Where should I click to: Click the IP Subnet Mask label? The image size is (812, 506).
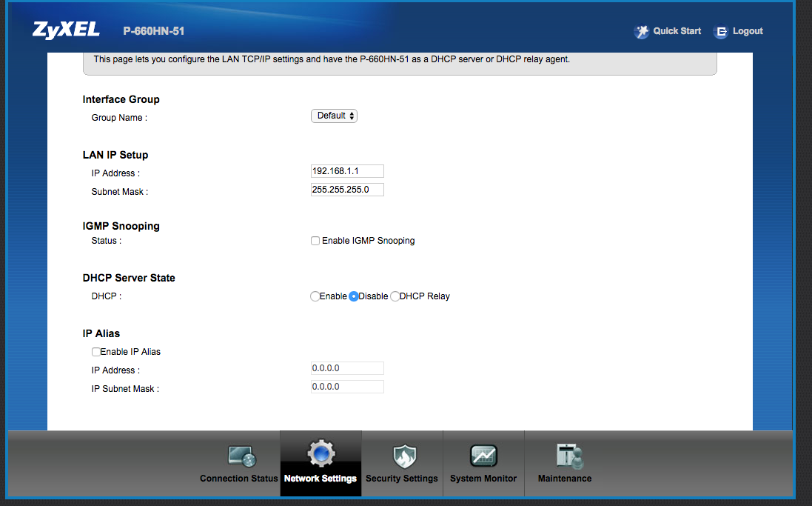[125, 389]
